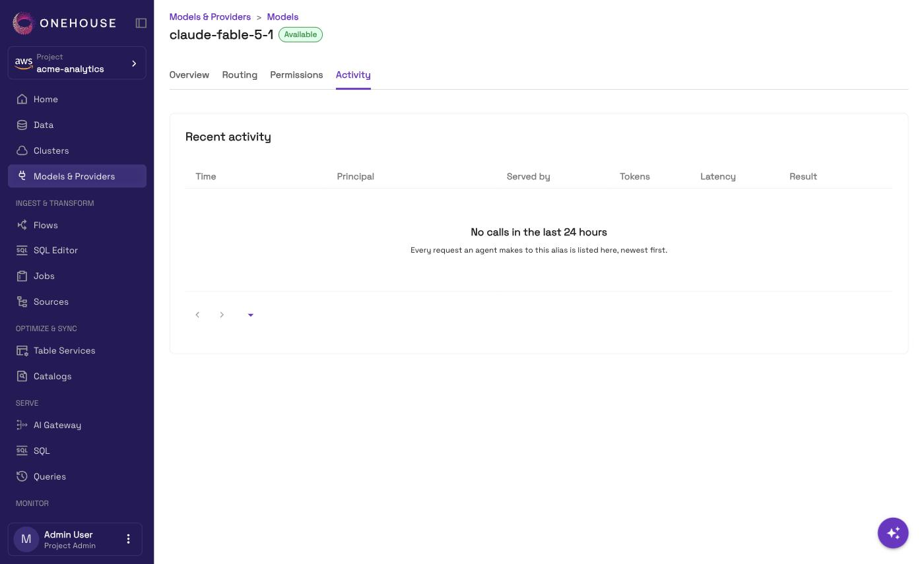The height and width of the screenshot is (564, 924).
Task: Click the Available status badge
Action: [300, 34]
